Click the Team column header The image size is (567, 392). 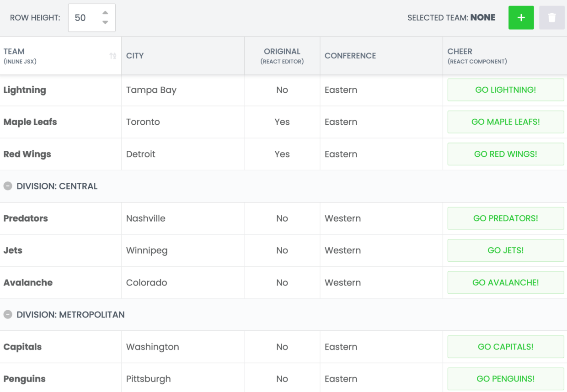coord(60,56)
